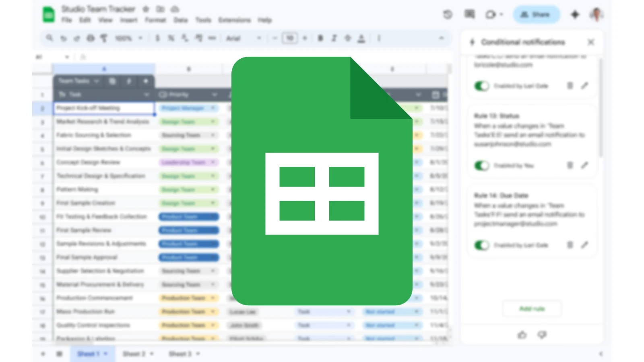The image size is (644, 362).
Task: Redo the action in the toolbar
Action: [76, 38]
